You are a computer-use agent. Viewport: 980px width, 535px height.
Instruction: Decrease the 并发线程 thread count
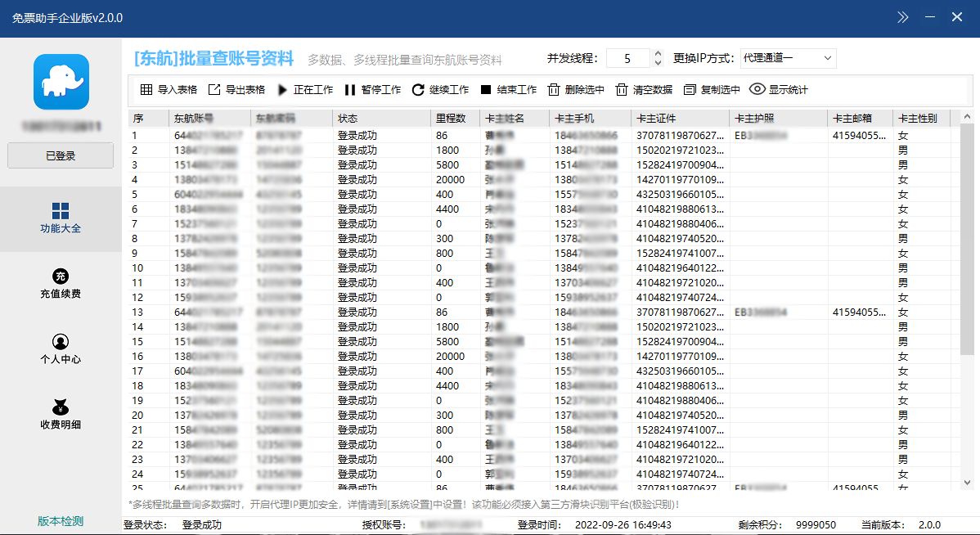point(659,62)
